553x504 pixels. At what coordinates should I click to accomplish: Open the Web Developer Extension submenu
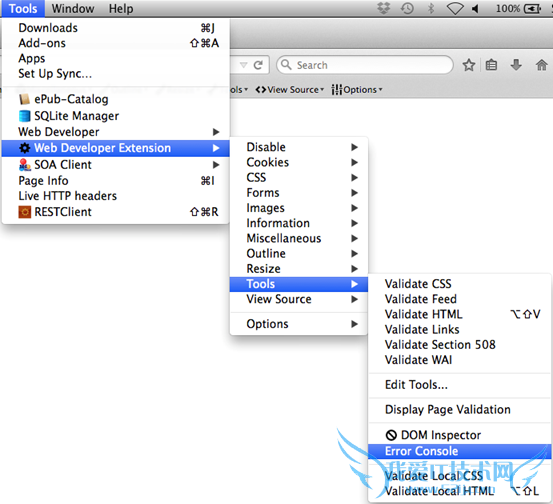[x=116, y=148]
